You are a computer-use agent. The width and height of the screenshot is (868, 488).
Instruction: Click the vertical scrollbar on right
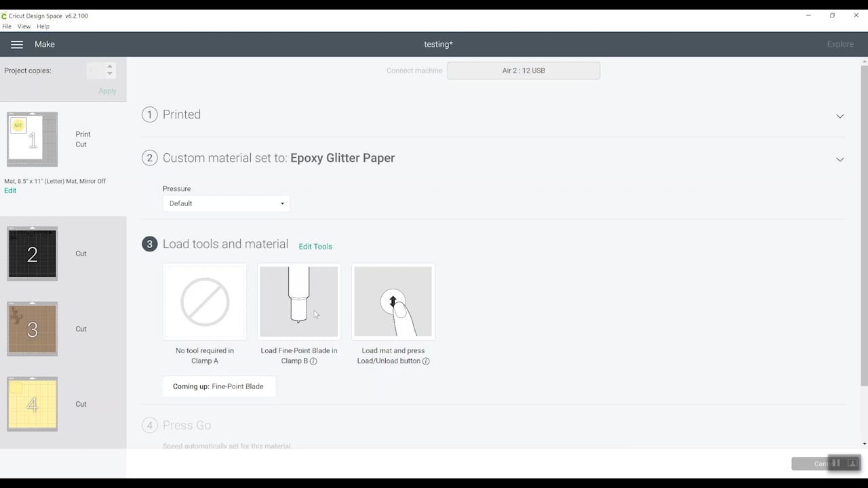(x=864, y=227)
